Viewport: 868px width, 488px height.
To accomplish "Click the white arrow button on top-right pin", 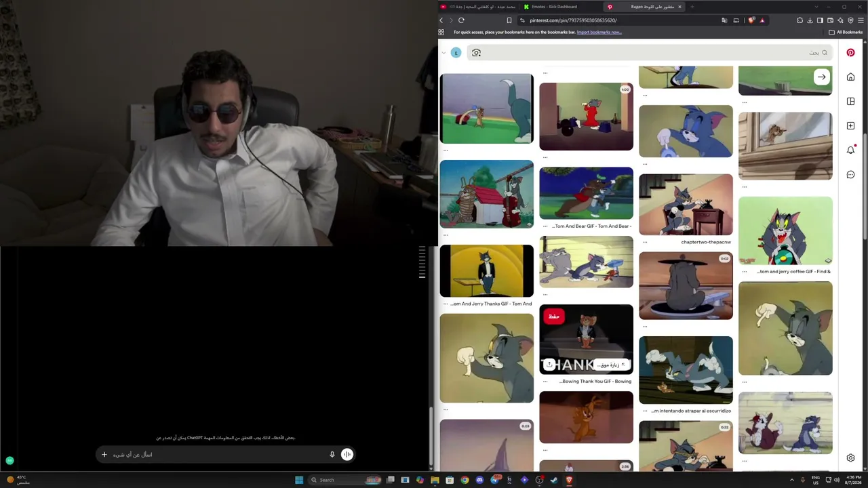I will tap(821, 77).
